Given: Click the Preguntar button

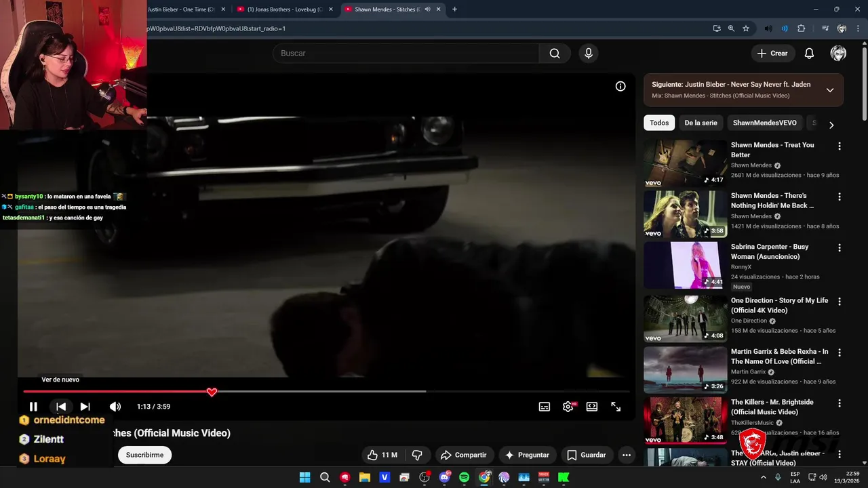Looking at the screenshot, I should (527, 455).
